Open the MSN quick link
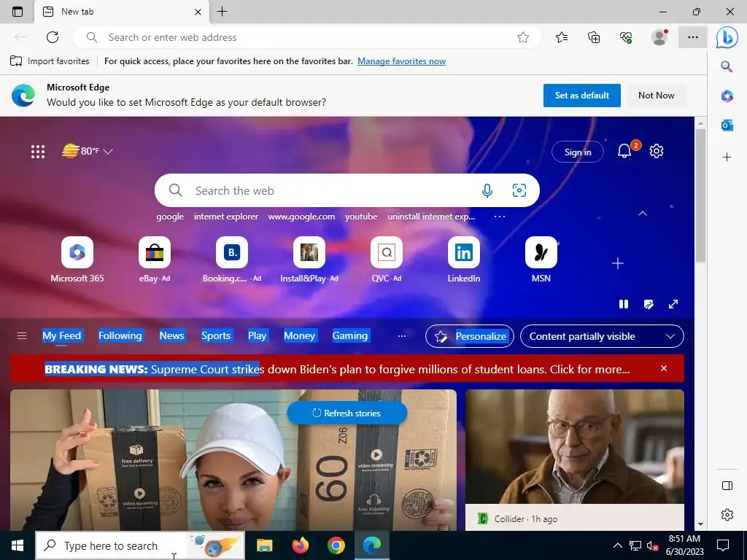This screenshot has height=560, width=747. (541, 260)
